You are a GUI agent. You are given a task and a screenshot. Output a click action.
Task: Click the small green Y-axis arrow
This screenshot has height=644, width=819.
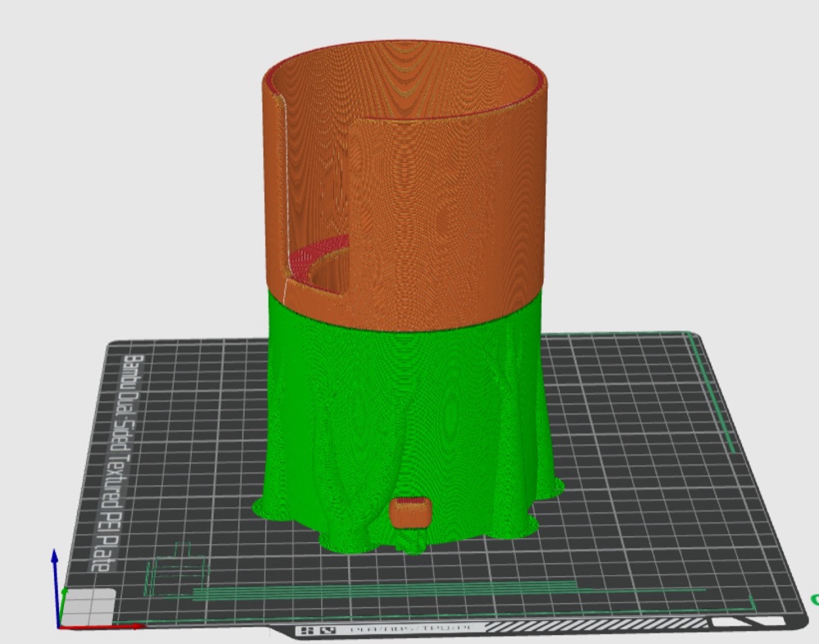coord(62,606)
